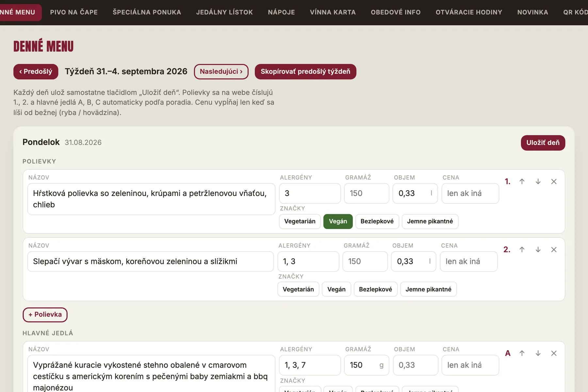The image size is (588, 392).
Task: Open Obedové info tab
Action: click(396, 12)
